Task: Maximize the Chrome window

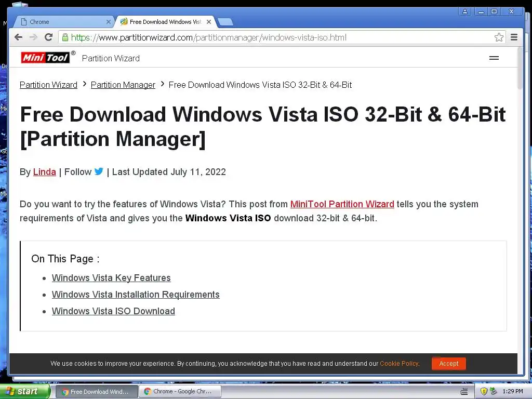Action: pos(494,11)
